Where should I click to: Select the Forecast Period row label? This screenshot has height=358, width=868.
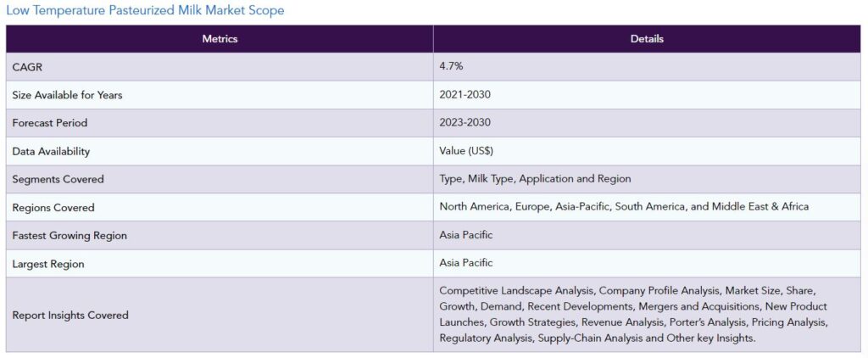[x=50, y=123]
